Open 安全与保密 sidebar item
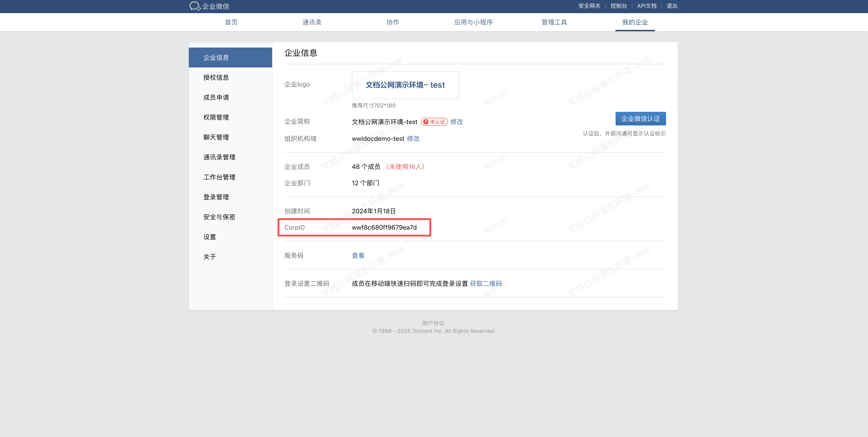This screenshot has height=437, width=868. tap(219, 217)
